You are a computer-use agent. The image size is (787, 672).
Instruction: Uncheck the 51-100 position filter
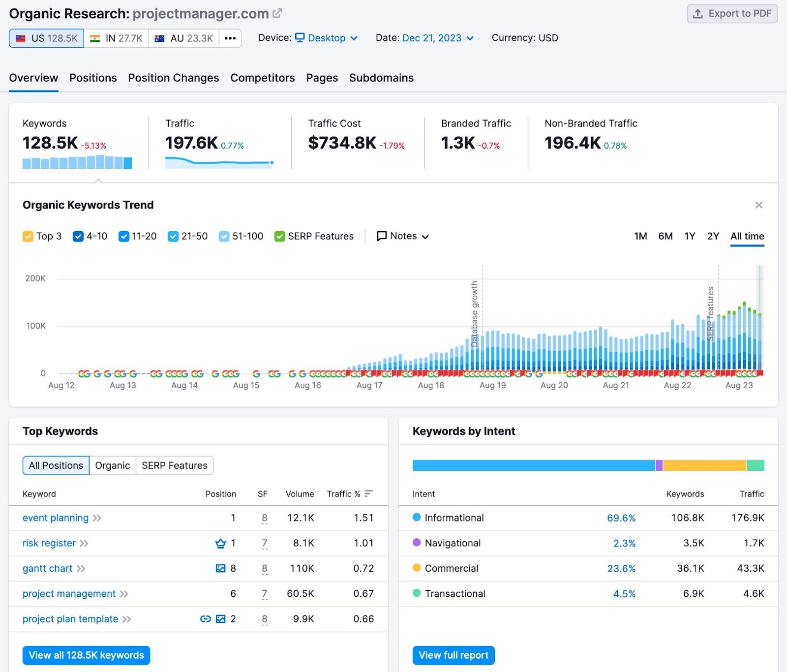coord(224,236)
